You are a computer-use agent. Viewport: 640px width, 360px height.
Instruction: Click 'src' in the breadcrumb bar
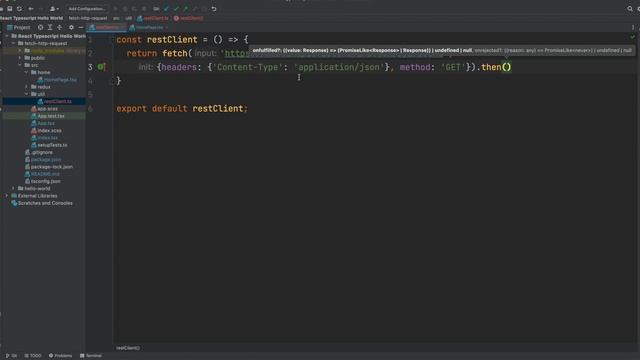[x=116, y=18]
